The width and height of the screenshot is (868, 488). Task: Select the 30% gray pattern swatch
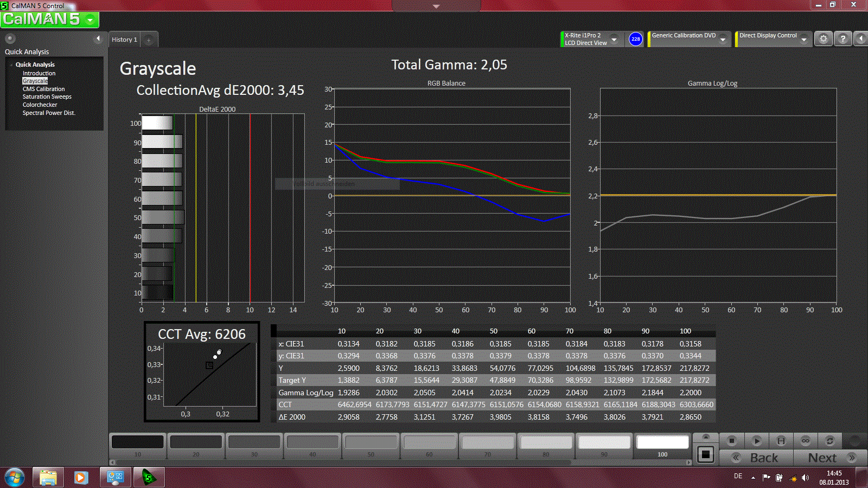254,446
